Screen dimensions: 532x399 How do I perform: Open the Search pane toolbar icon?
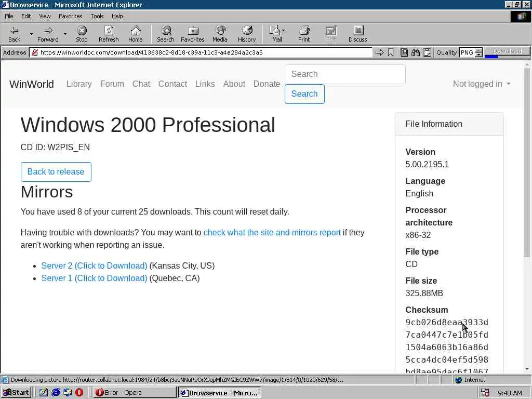click(166, 34)
